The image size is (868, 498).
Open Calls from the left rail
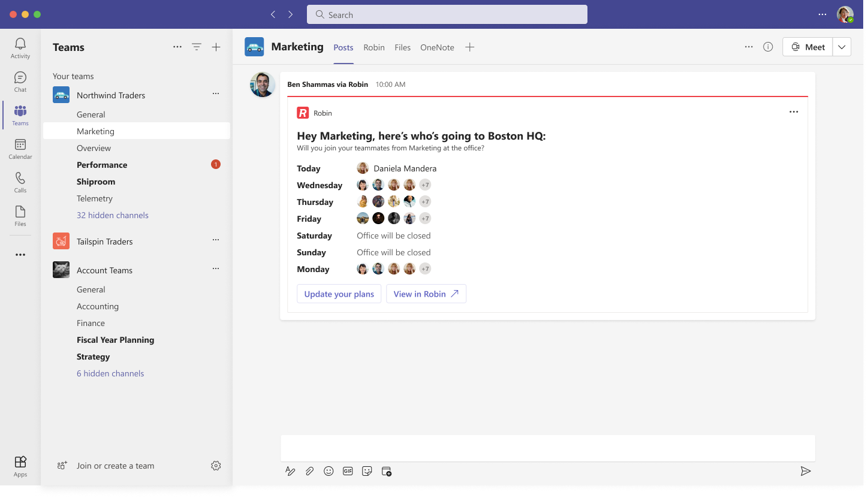[x=20, y=182]
